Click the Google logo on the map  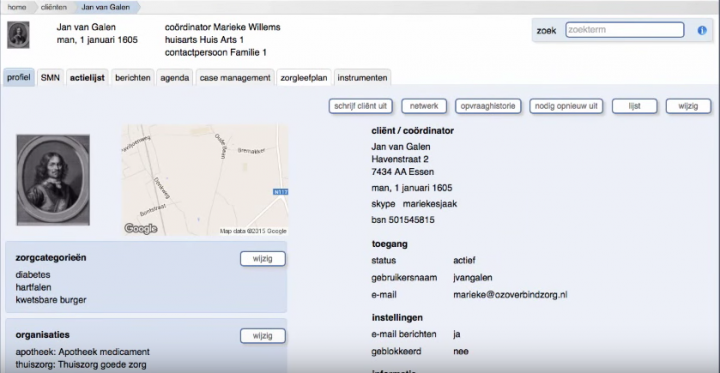pyautogui.click(x=141, y=228)
